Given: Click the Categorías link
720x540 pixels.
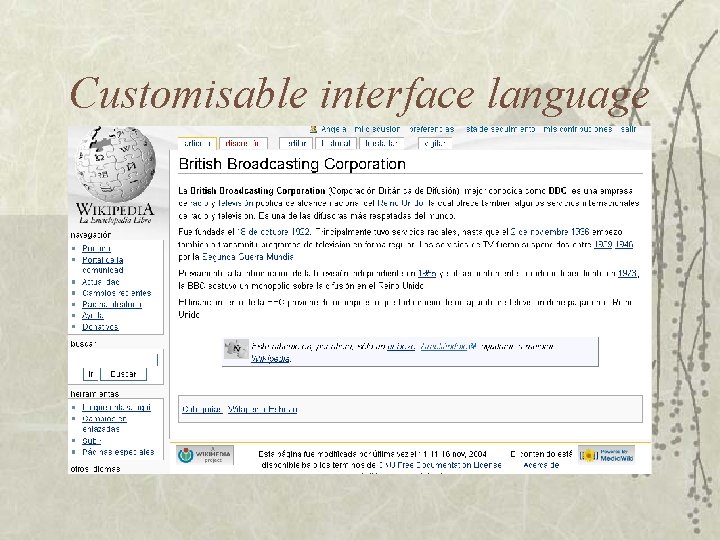Looking at the screenshot, I should pyautogui.click(x=202, y=409).
